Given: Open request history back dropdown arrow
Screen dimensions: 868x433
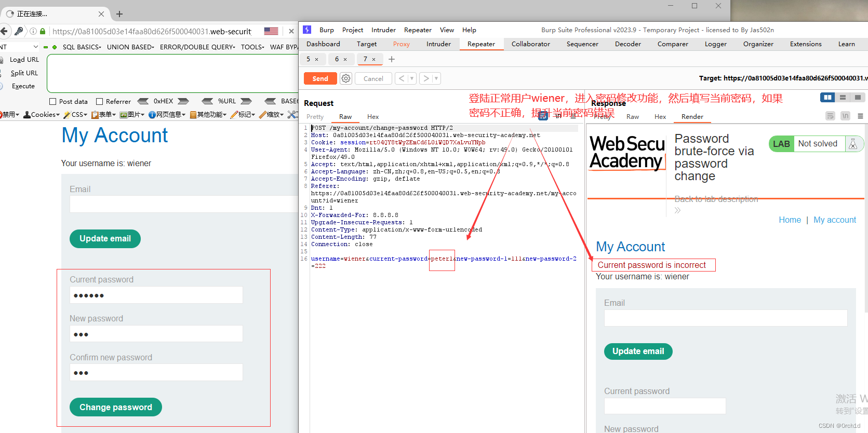Looking at the screenshot, I should 412,78.
